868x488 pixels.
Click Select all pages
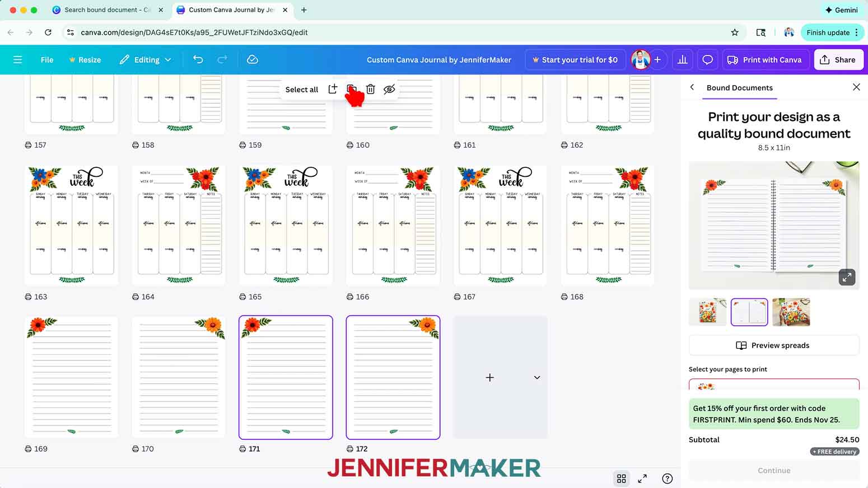[x=301, y=90]
